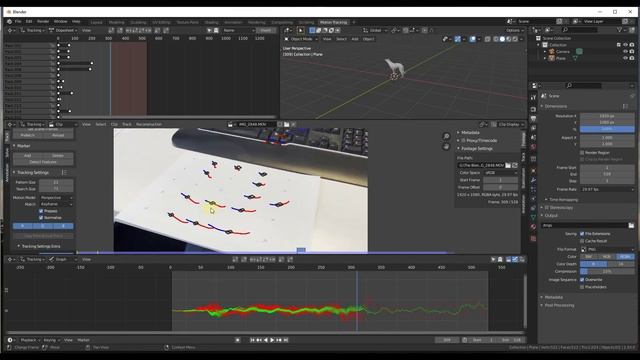Click the Resolution X field
640x360 pixels.
coord(607,116)
